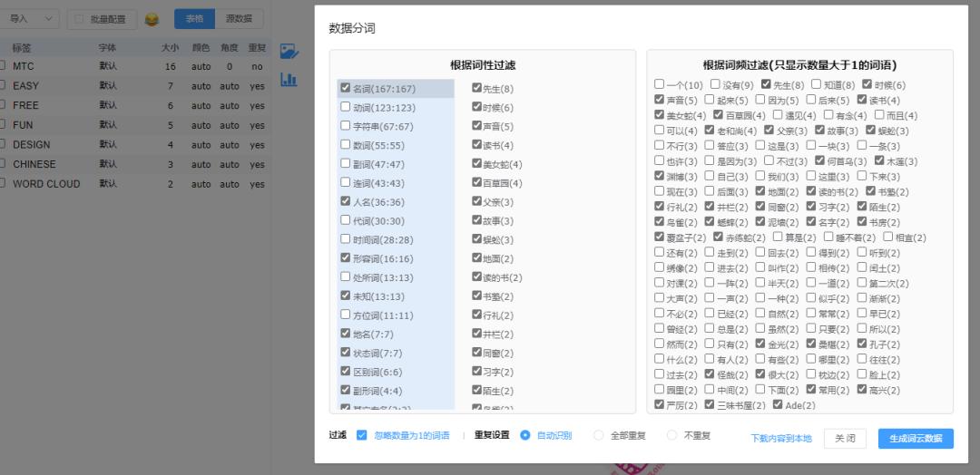The width and height of the screenshot is (980, 475).
Task: Click the 标签 column header
Action: point(22,47)
